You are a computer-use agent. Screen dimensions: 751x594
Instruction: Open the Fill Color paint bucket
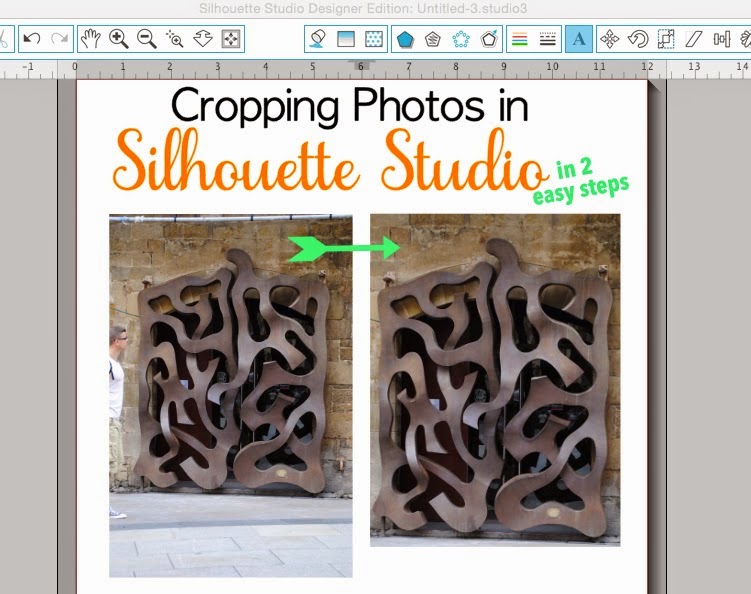[x=318, y=38]
